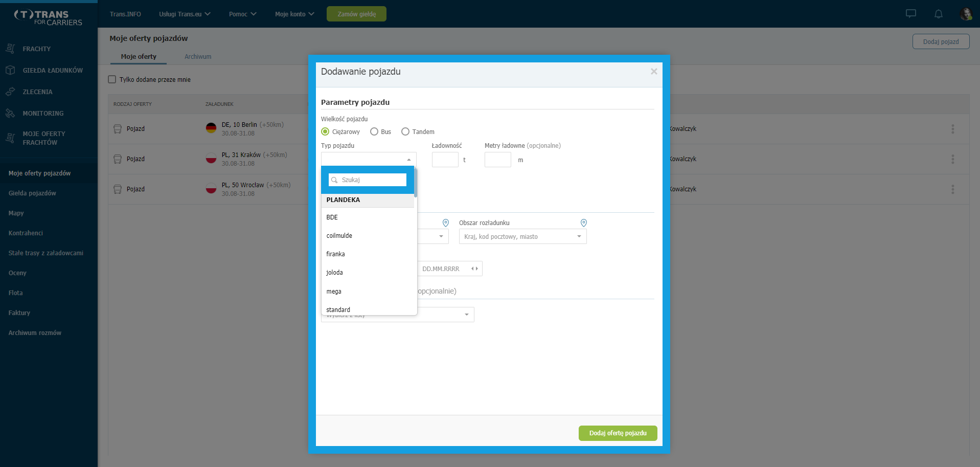
Task: Select the Ciężarowy vehicle size
Action: pyautogui.click(x=325, y=131)
